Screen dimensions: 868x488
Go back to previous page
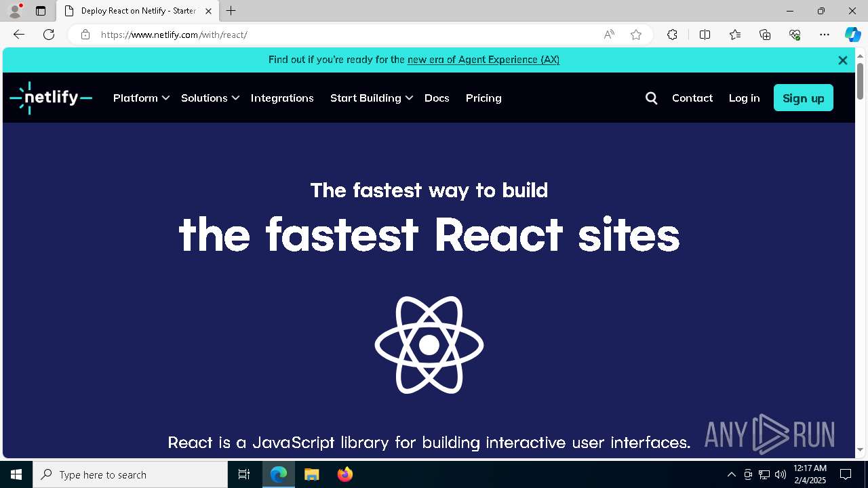(x=19, y=35)
